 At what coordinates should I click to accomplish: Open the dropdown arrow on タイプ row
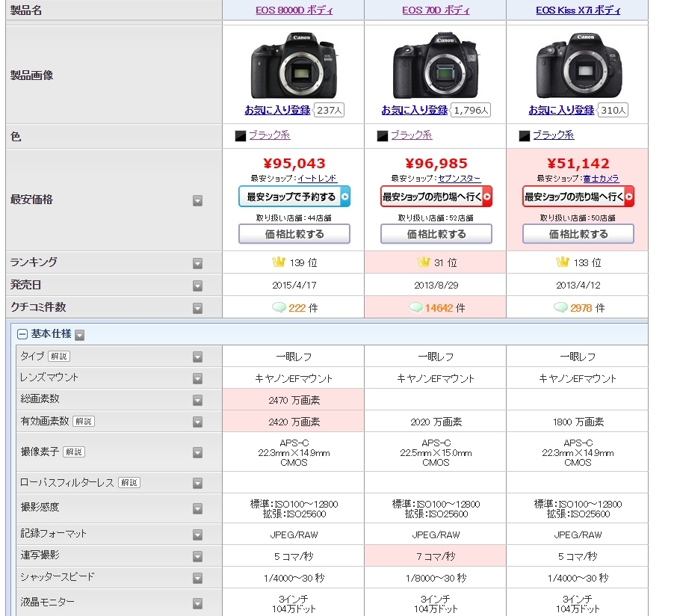point(198,357)
